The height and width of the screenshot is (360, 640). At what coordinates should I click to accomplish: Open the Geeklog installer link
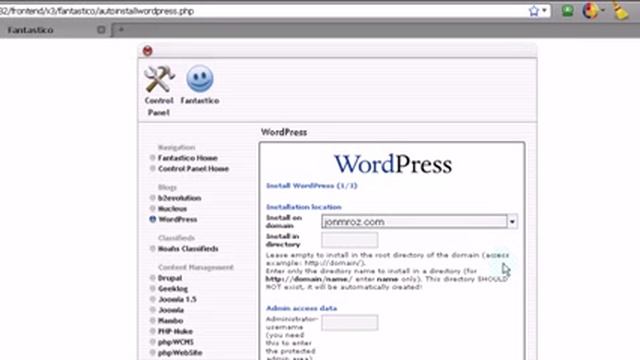click(x=173, y=289)
